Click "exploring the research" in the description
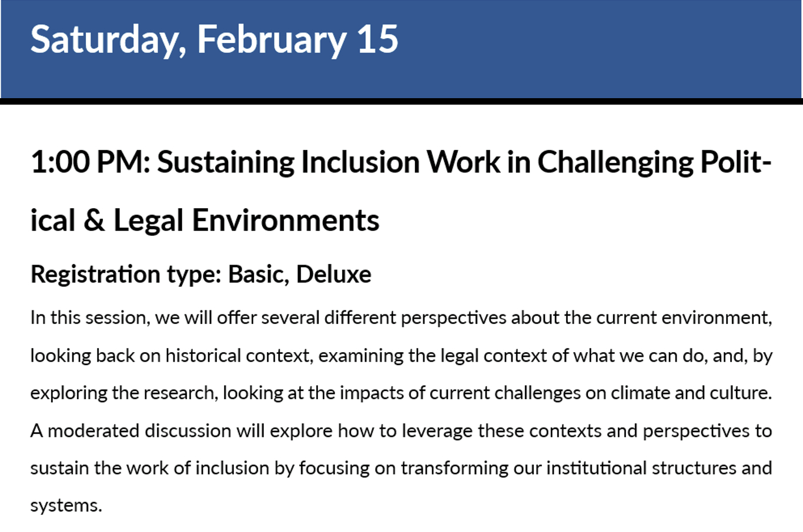This screenshot has width=803, height=532. point(122,393)
